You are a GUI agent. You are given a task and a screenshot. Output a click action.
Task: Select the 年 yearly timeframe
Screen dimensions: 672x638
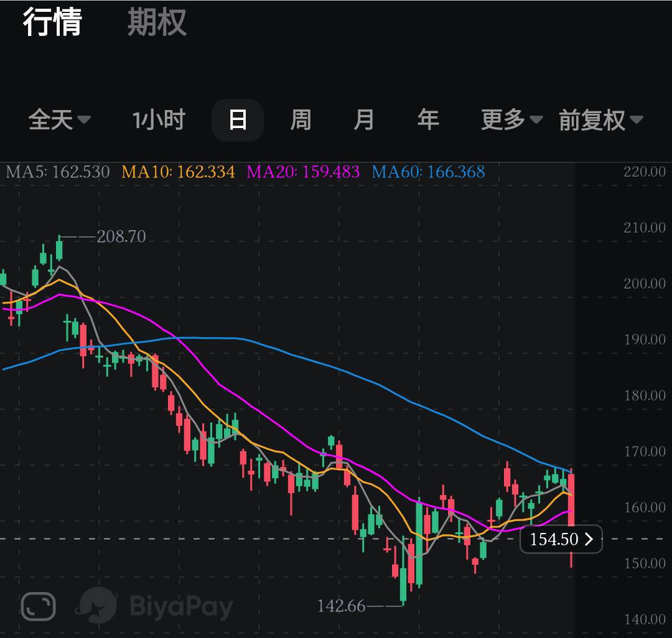(427, 119)
